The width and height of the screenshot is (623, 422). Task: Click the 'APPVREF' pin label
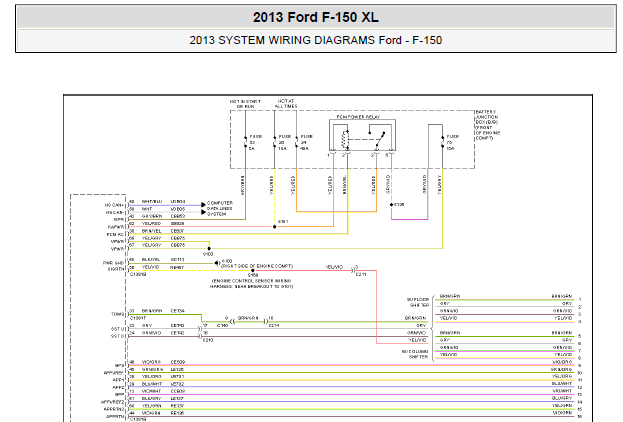pyautogui.click(x=114, y=373)
